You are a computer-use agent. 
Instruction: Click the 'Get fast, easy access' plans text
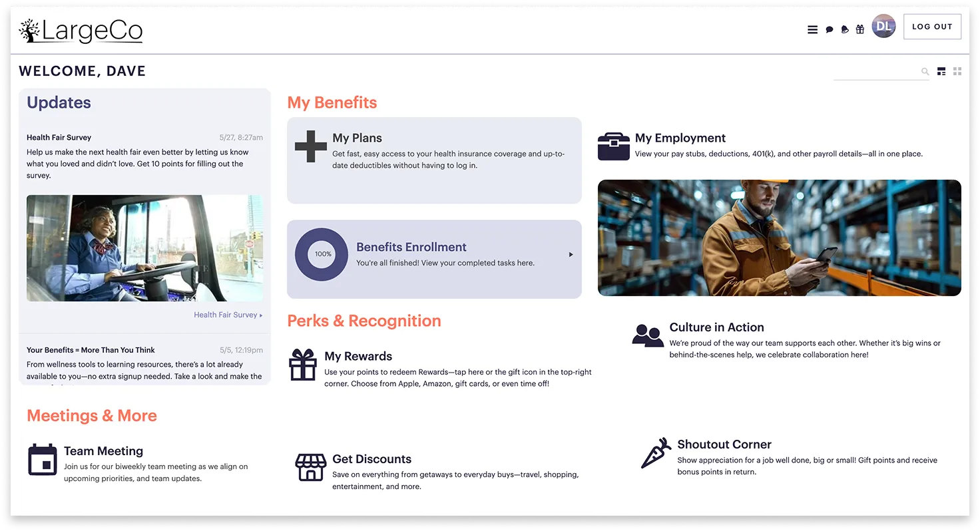pyautogui.click(x=449, y=160)
